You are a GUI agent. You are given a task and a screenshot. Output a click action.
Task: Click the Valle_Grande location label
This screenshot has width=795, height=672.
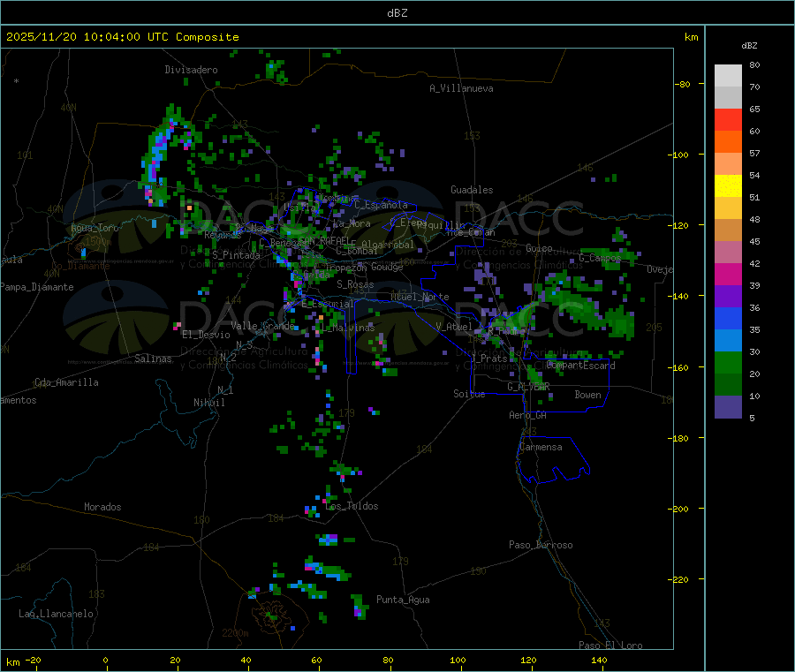(x=262, y=326)
